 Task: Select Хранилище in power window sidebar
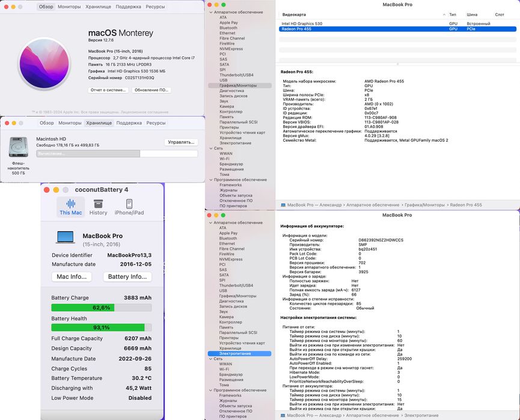(x=230, y=348)
